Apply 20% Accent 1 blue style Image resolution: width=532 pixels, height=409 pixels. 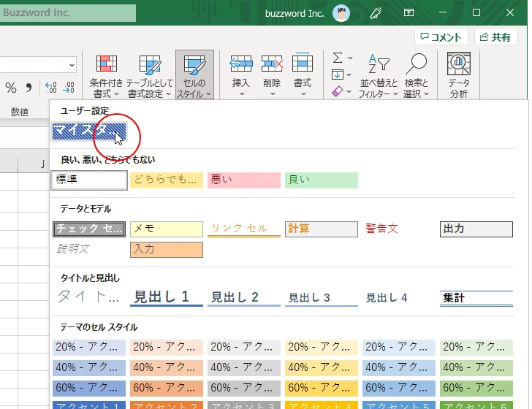(89, 347)
